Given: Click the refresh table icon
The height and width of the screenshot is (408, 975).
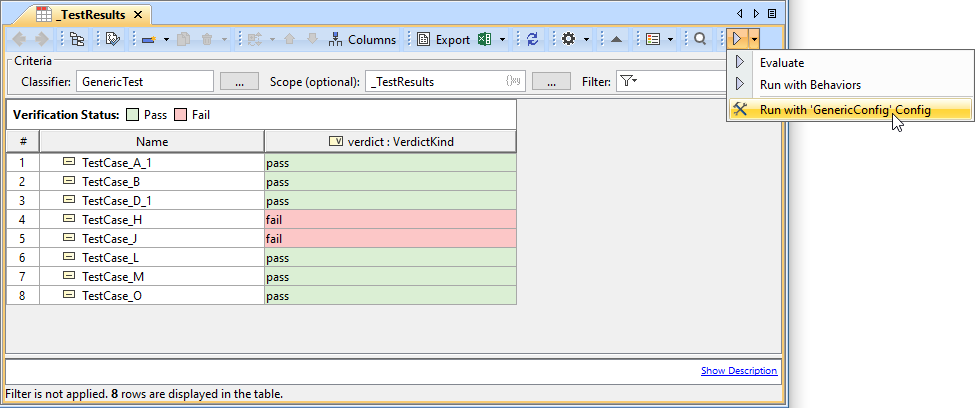Looking at the screenshot, I should tap(532, 40).
